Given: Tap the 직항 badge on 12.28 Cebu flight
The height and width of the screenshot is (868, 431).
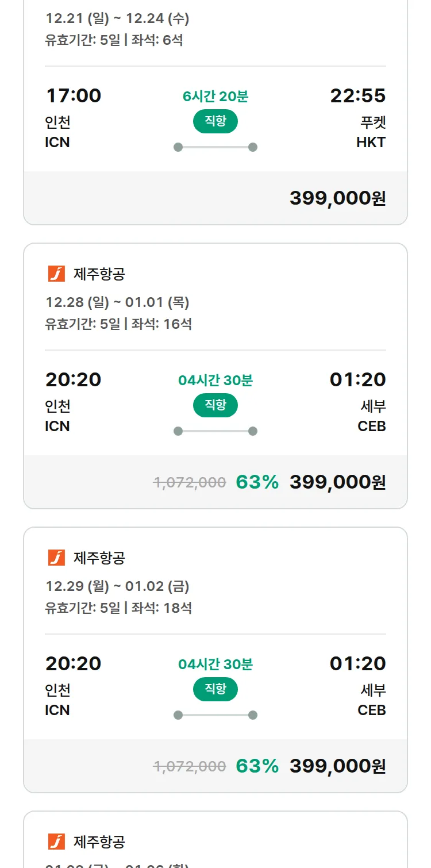Looking at the screenshot, I should coord(215,405).
